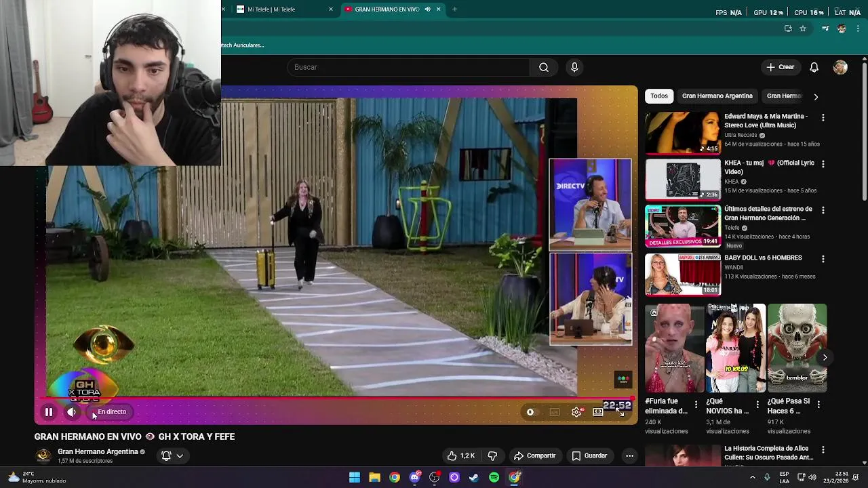
Task: Open File Explorer from taskbar
Action: coord(374,477)
